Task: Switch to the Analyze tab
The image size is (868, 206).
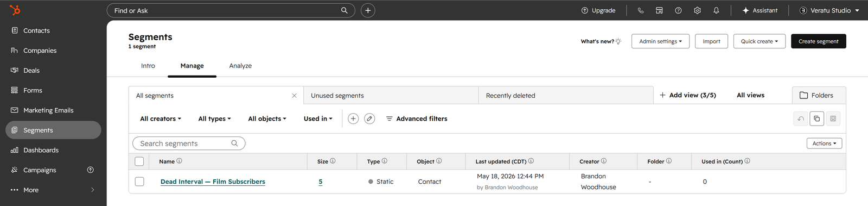Action: [x=240, y=66]
